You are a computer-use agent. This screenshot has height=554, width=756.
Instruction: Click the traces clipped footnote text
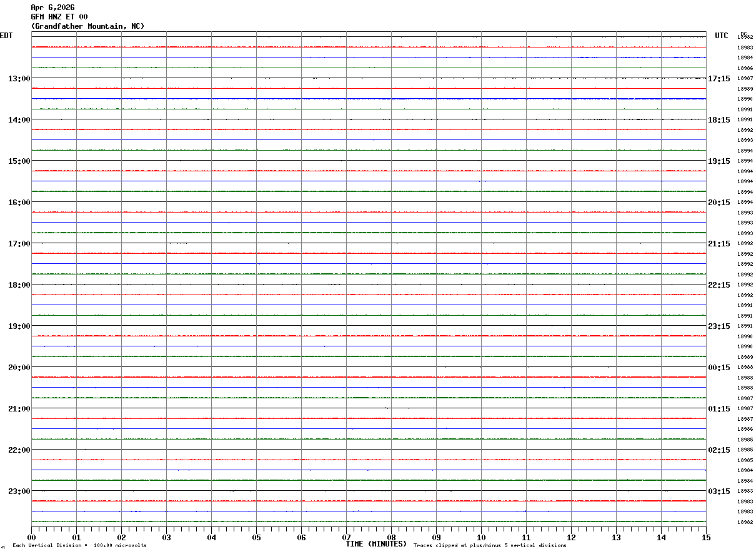point(490,546)
